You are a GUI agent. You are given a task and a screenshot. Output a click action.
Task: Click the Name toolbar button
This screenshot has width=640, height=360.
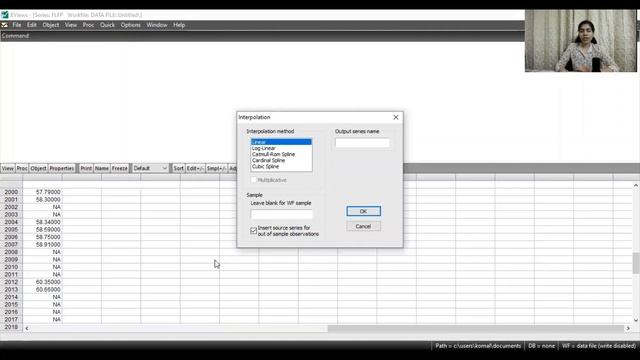102,168
